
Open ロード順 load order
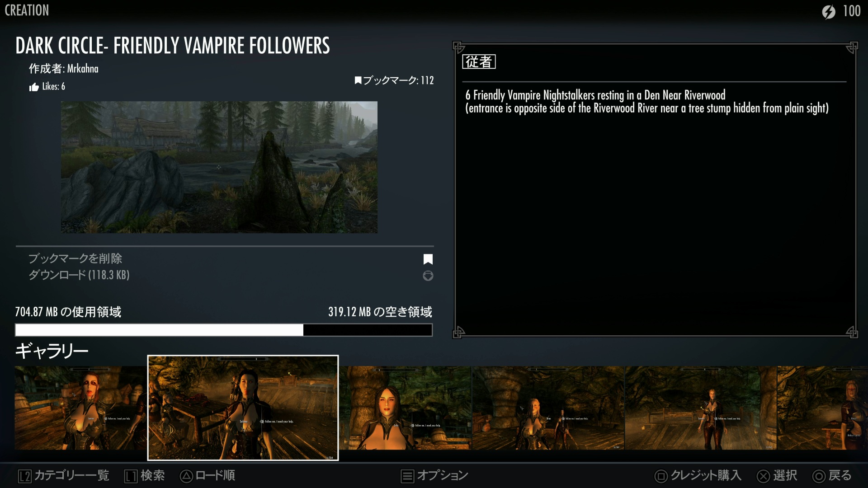click(215, 475)
